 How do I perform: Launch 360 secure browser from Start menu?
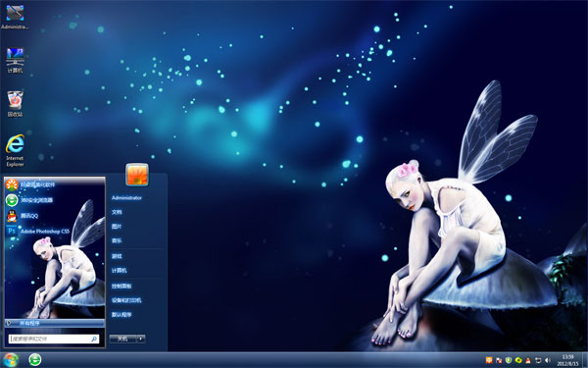[x=29, y=200]
